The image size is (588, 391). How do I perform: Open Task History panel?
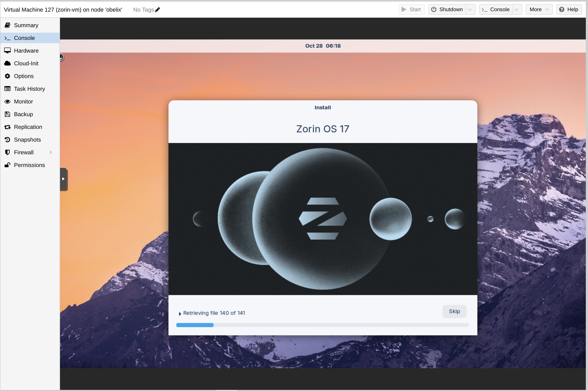click(29, 89)
